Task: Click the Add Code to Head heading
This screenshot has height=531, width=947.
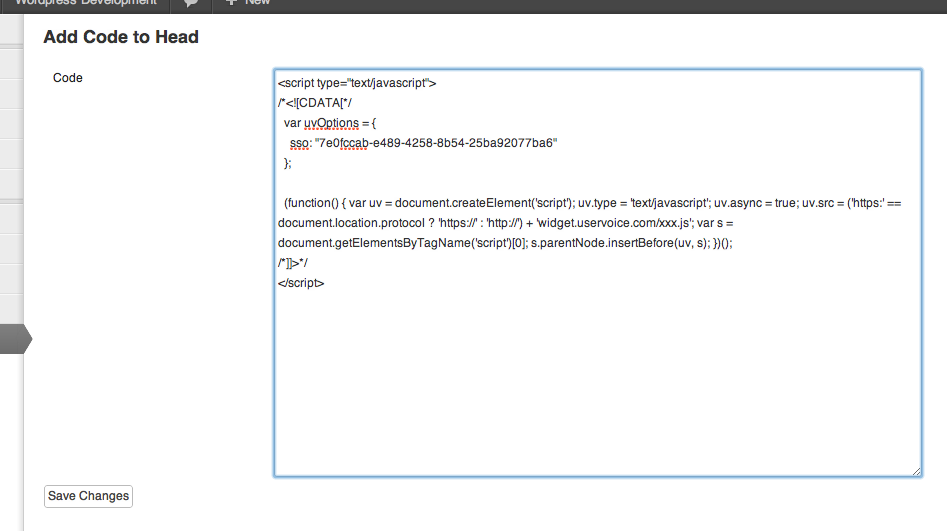Action: [x=121, y=37]
